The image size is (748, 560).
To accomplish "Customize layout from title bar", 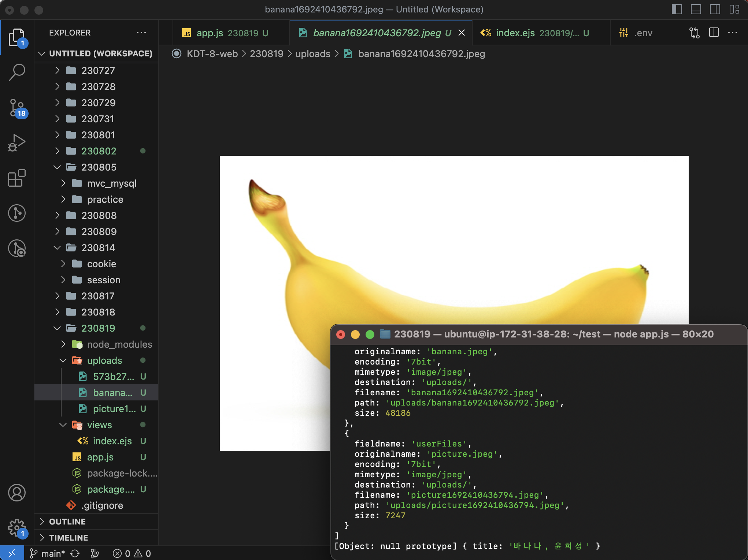I will pyautogui.click(x=734, y=9).
